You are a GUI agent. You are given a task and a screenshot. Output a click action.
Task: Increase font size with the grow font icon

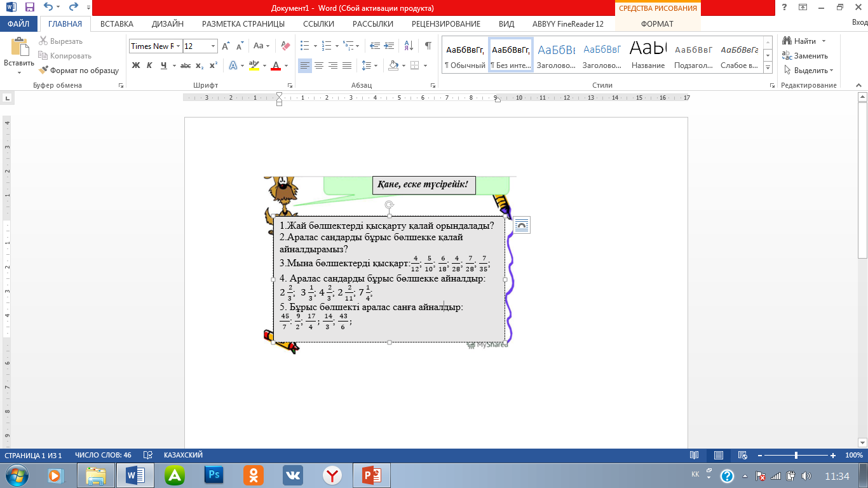(227, 46)
